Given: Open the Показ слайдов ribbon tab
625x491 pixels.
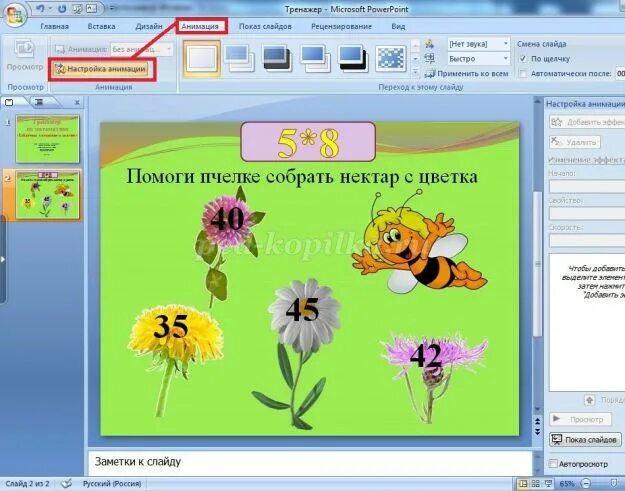Looking at the screenshot, I should (265, 27).
